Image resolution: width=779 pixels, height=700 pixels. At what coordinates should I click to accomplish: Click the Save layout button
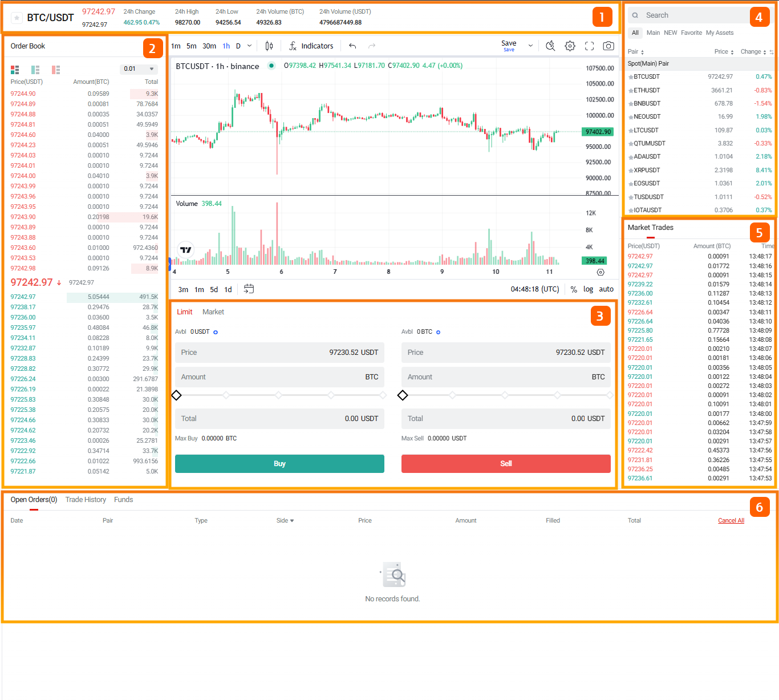tap(509, 46)
